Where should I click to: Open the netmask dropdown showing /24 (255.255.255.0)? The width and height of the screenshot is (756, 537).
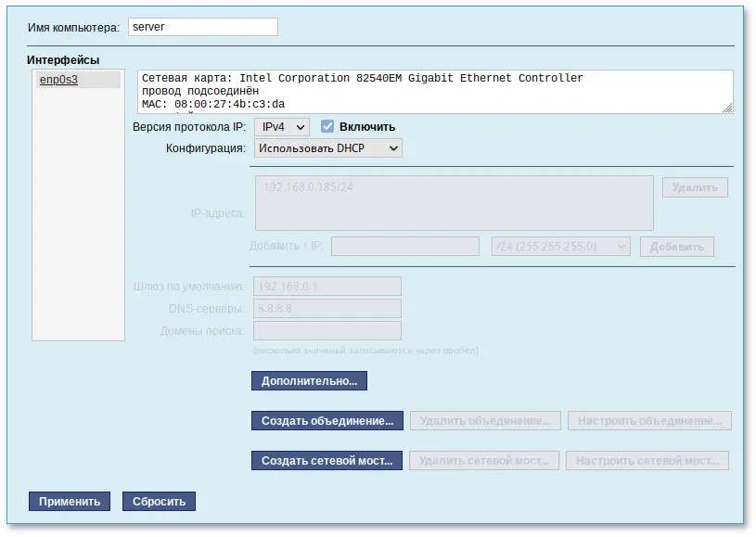pos(560,246)
